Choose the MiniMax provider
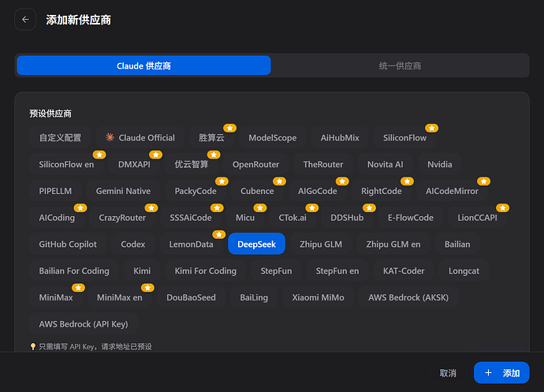 pyautogui.click(x=56, y=297)
